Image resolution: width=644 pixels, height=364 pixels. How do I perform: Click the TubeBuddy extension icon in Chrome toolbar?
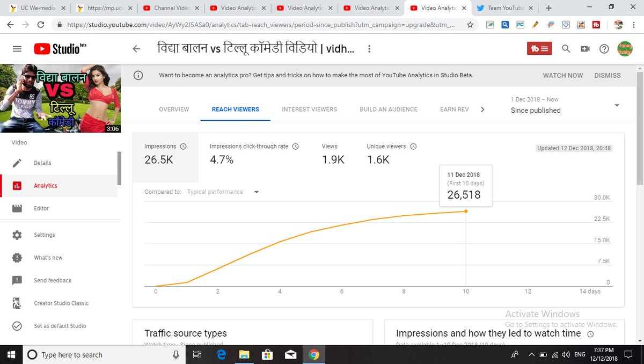596,25
